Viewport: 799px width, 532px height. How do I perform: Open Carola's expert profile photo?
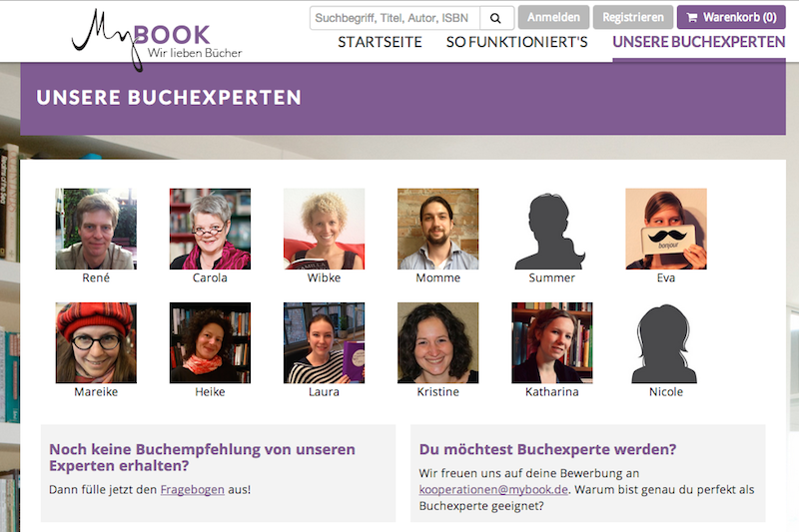210,230
